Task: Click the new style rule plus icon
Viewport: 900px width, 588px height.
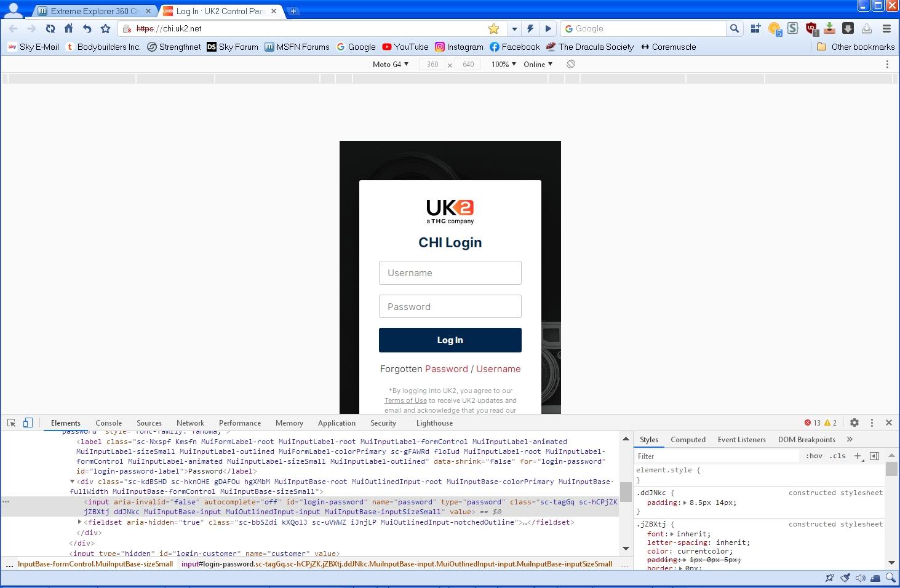Action: click(858, 456)
